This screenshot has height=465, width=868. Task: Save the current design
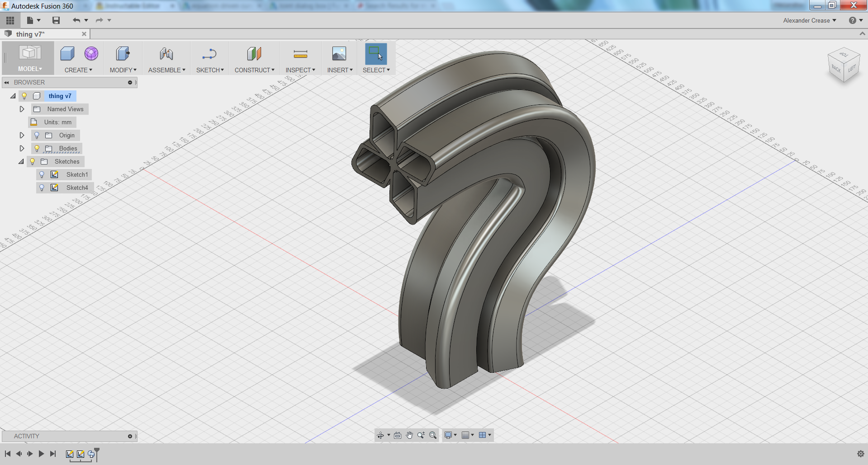tap(56, 20)
